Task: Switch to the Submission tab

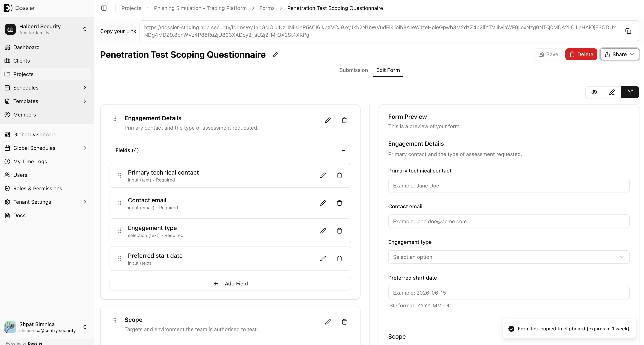Action: pyautogui.click(x=354, y=70)
